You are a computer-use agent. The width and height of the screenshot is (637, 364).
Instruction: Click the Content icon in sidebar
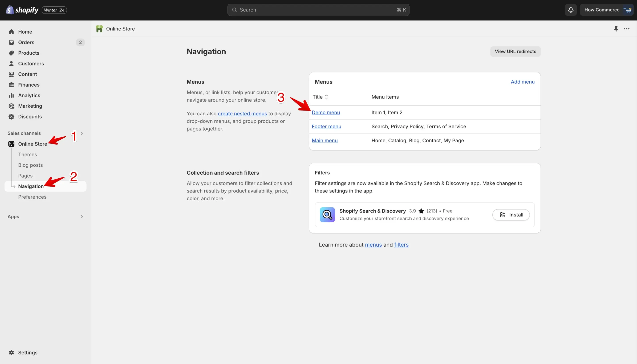coord(11,74)
